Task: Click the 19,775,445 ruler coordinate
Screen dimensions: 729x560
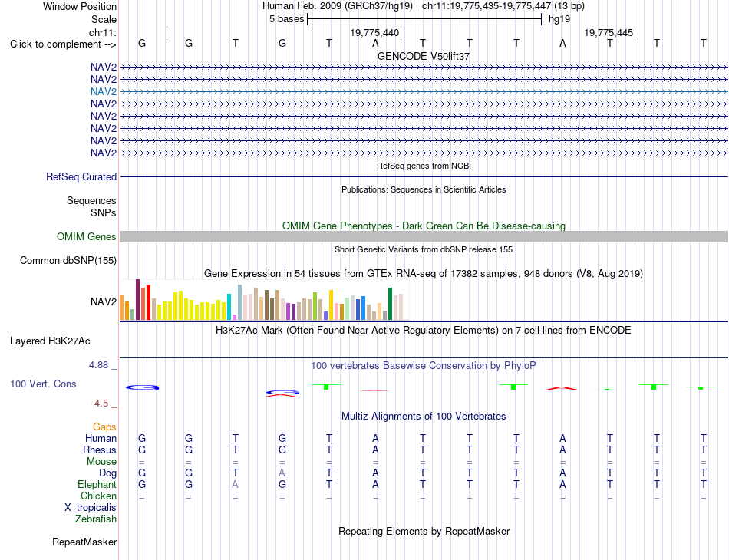Action: point(609,32)
